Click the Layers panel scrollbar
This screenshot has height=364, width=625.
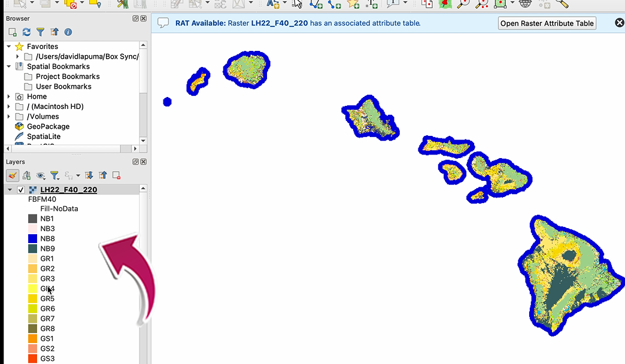point(143,251)
